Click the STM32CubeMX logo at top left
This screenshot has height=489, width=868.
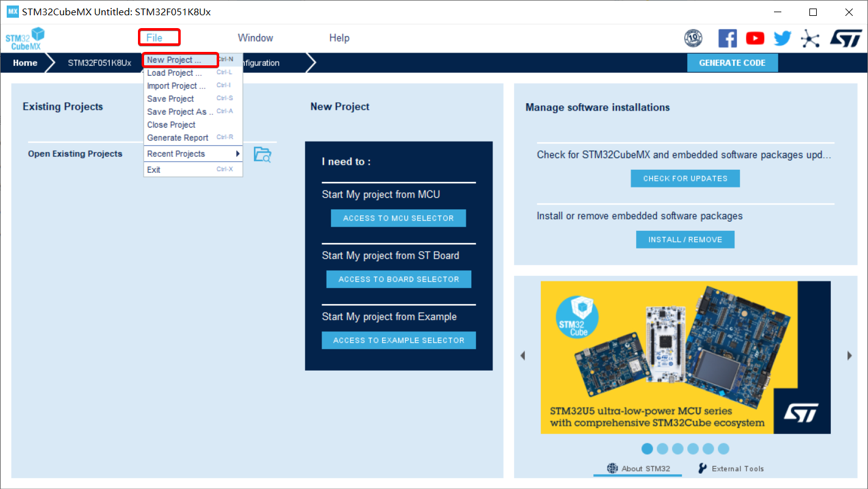[x=25, y=38]
